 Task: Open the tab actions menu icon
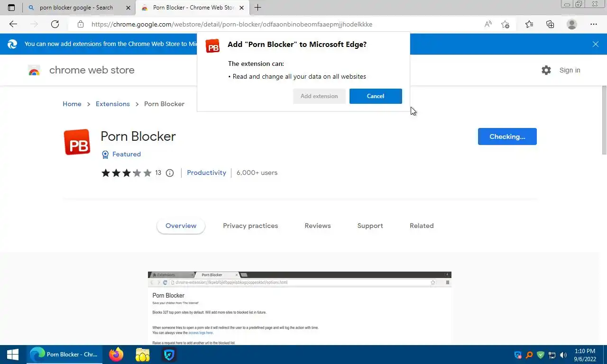(11, 8)
